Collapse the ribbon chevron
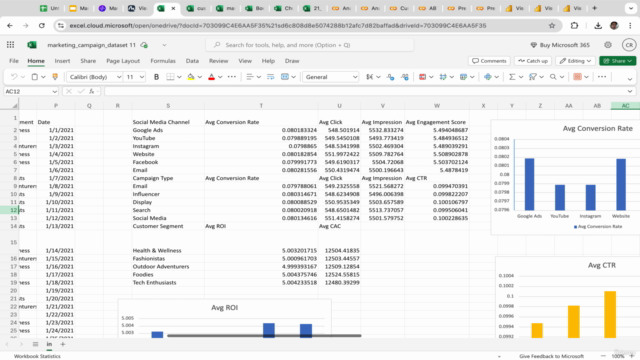Image resolution: width=640 pixels, height=360 pixels. pyautogui.click(x=630, y=79)
